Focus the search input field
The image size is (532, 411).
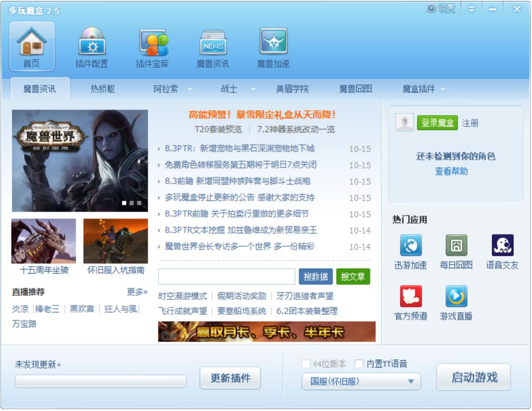227,276
